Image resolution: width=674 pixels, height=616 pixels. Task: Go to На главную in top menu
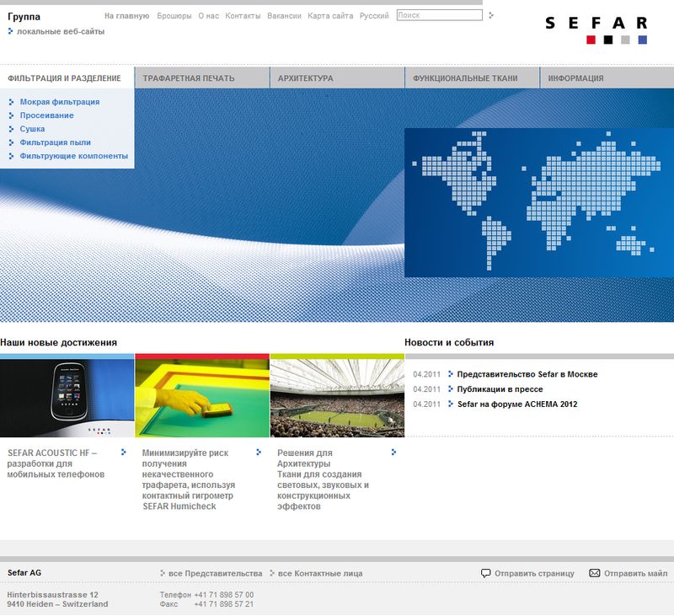pos(127,16)
